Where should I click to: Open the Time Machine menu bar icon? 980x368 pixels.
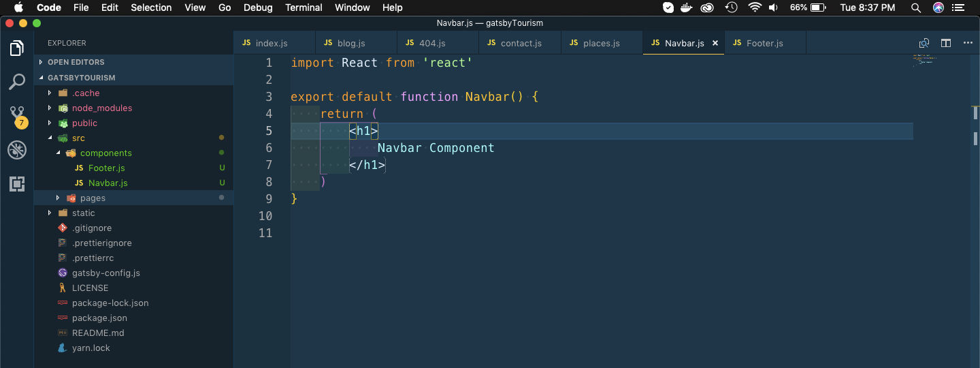732,7
